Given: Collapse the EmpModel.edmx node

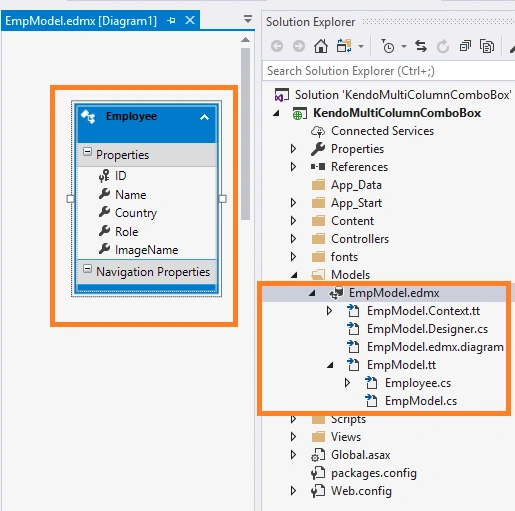Looking at the screenshot, I should [312, 293].
